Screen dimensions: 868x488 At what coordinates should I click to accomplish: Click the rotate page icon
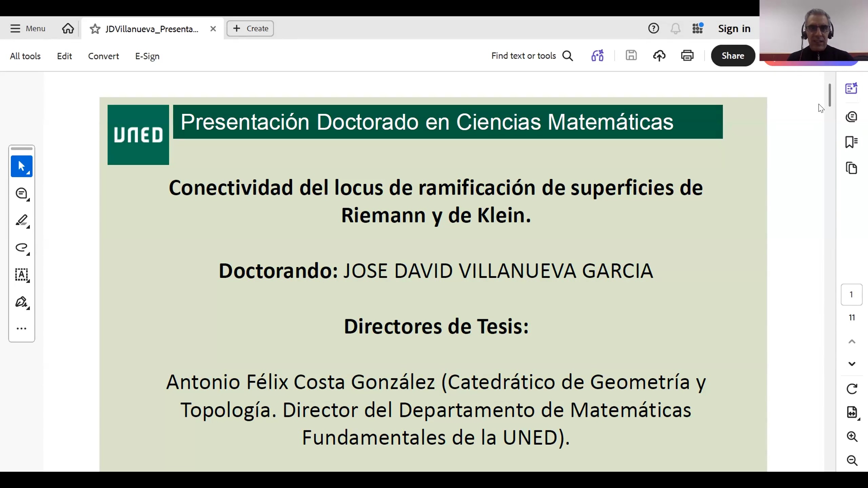(852, 389)
